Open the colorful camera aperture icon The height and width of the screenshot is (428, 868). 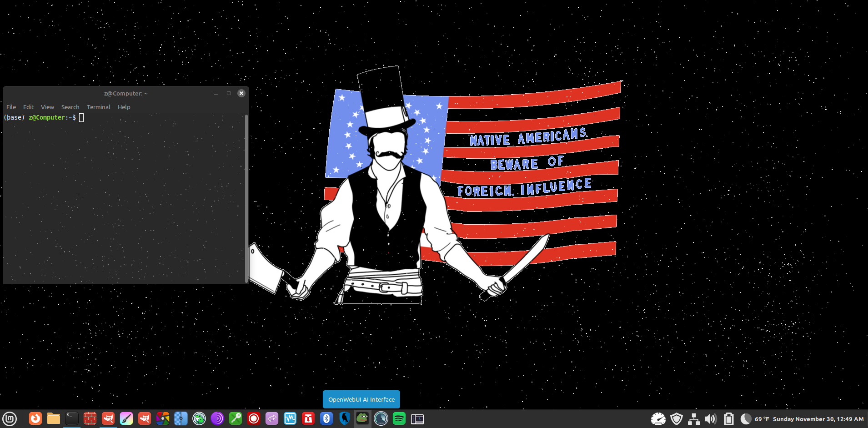(x=163, y=418)
